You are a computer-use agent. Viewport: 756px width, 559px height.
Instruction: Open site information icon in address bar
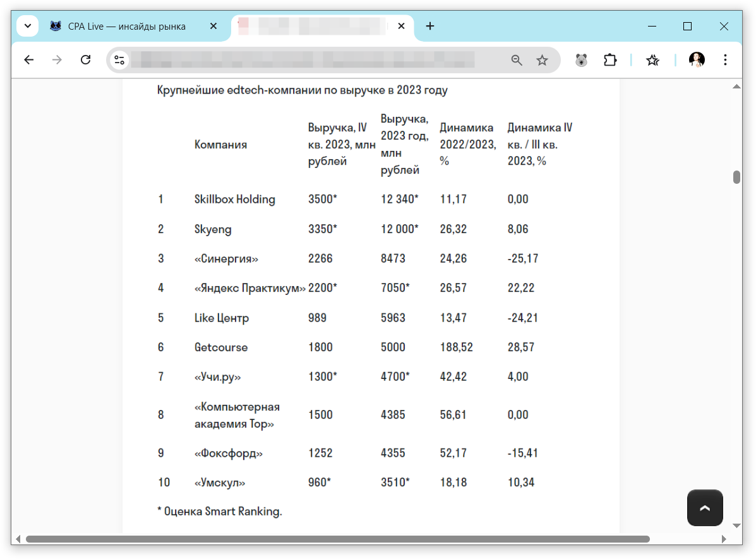tap(119, 60)
